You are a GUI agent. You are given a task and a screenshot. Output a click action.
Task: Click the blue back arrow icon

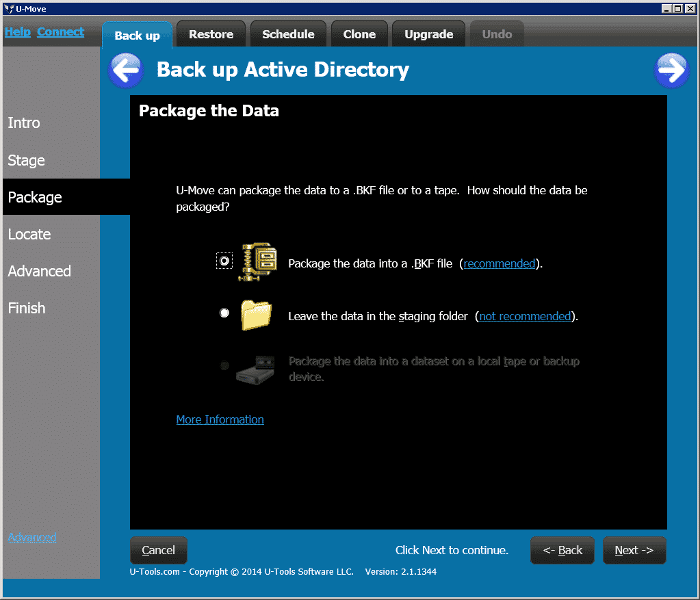point(126,70)
